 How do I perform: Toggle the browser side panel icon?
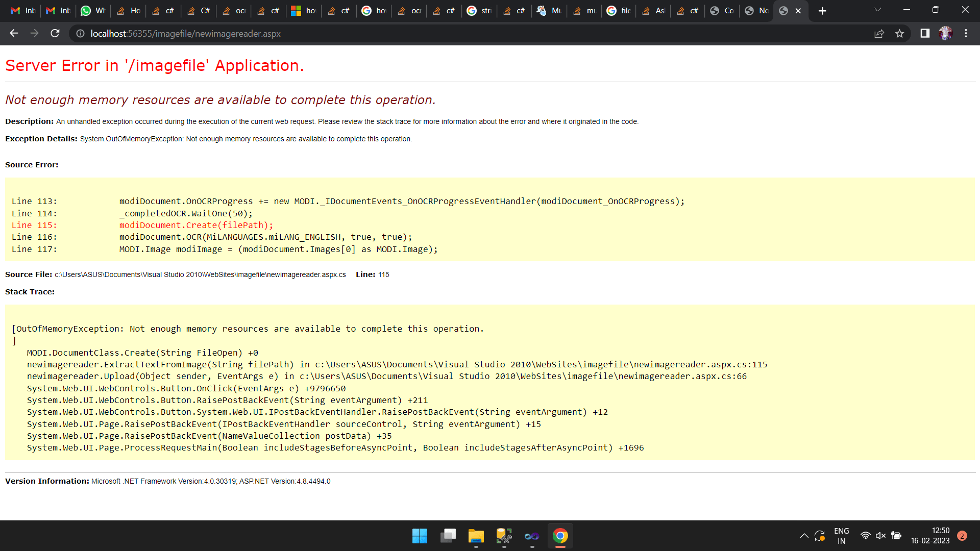pos(925,34)
